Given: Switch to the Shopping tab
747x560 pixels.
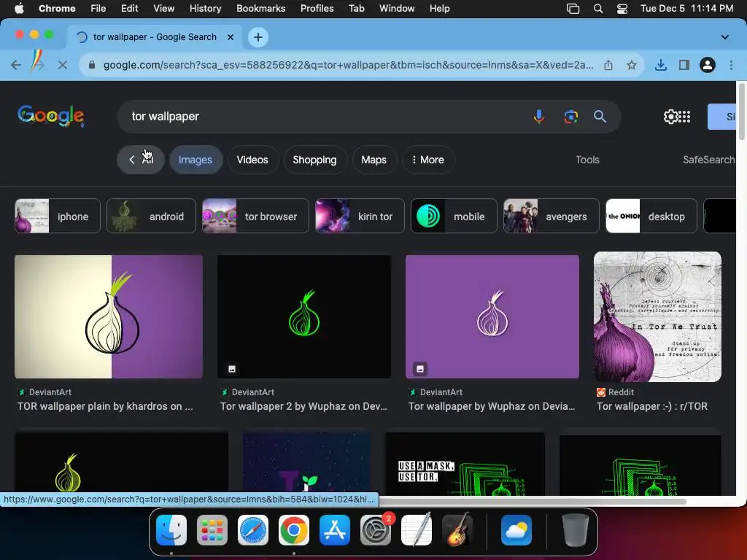Looking at the screenshot, I should [314, 160].
